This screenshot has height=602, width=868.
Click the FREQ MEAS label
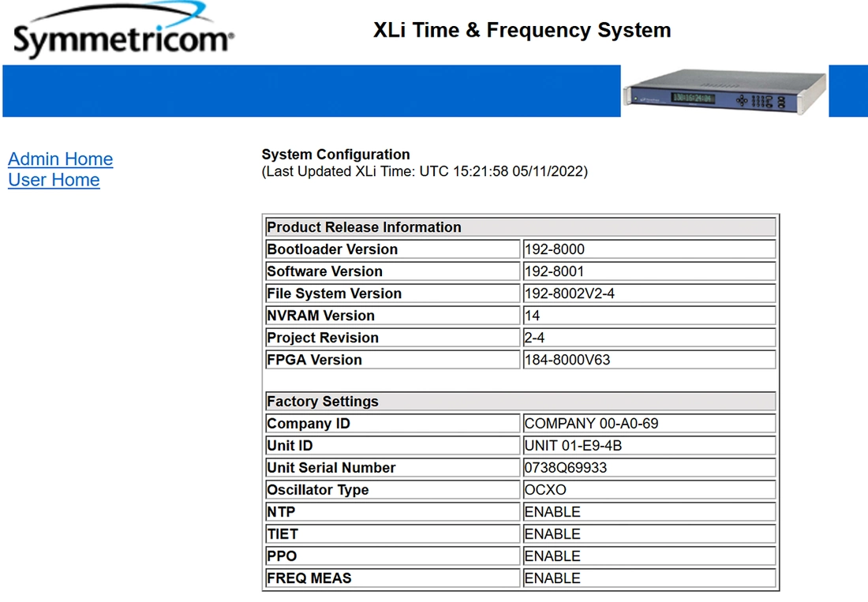point(309,579)
